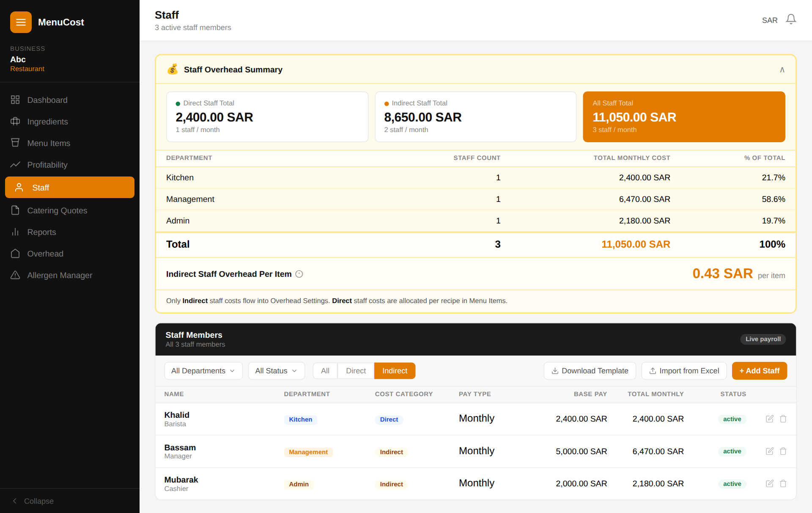The height and width of the screenshot is (513, 812).
Task: Delete Khalid using the trash icon
Action: click(783, 419)
